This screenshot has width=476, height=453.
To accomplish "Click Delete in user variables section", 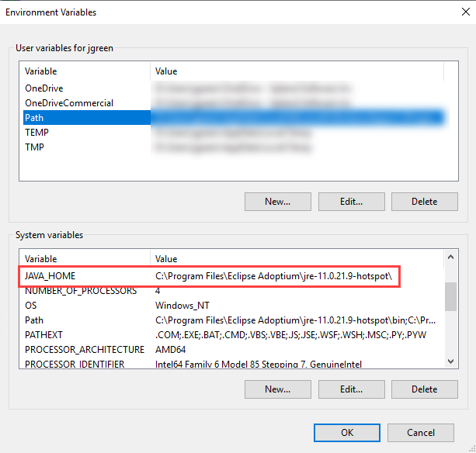I will click(x=424, y=202).
